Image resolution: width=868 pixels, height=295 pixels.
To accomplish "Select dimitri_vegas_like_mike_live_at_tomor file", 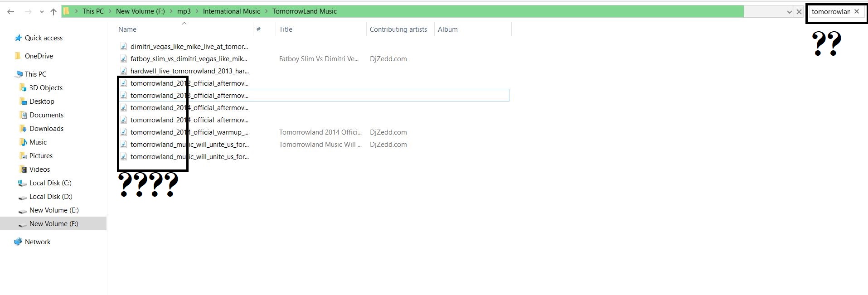I will pos(189,47).
